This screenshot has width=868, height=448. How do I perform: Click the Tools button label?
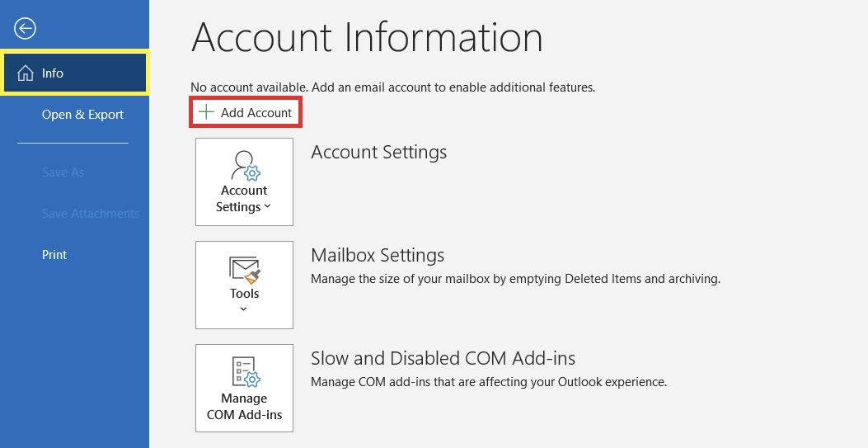[x=244, y=294]
